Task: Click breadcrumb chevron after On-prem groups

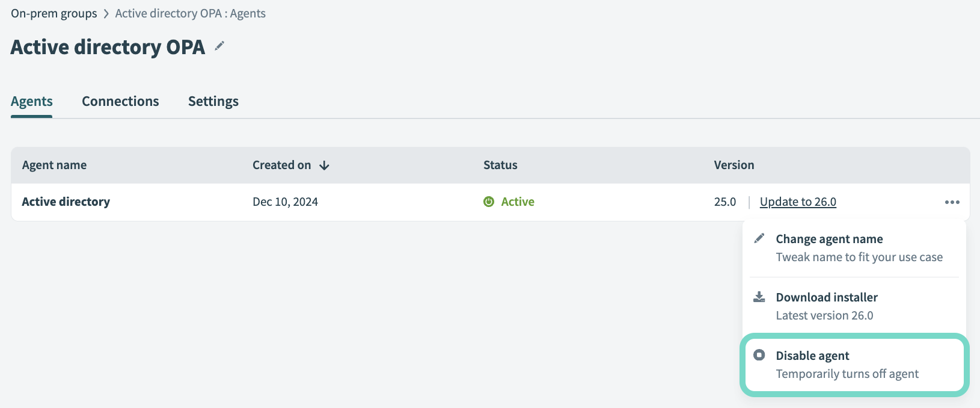Action: point(106,14)
